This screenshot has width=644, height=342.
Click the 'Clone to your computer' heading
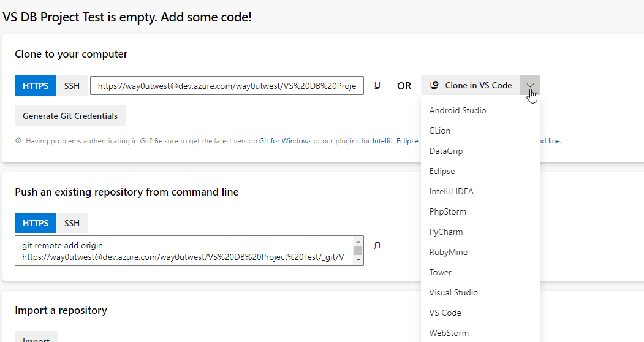pyautogui.click(x=71, y=54)
